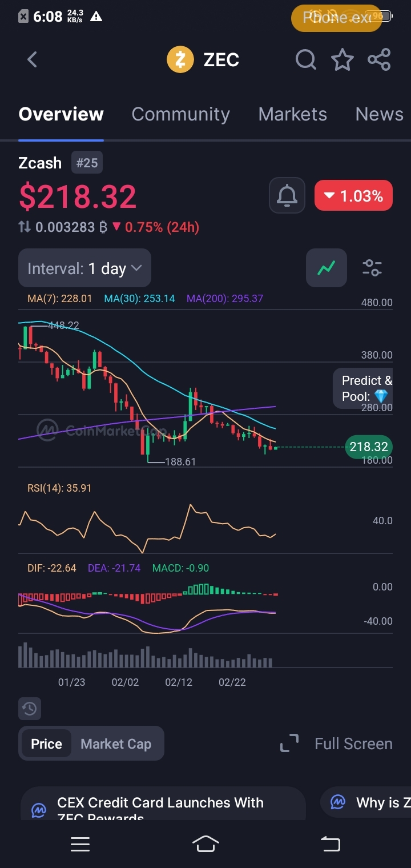
Task: Go back using the top-left arrow
Action: tap(32, 59)
